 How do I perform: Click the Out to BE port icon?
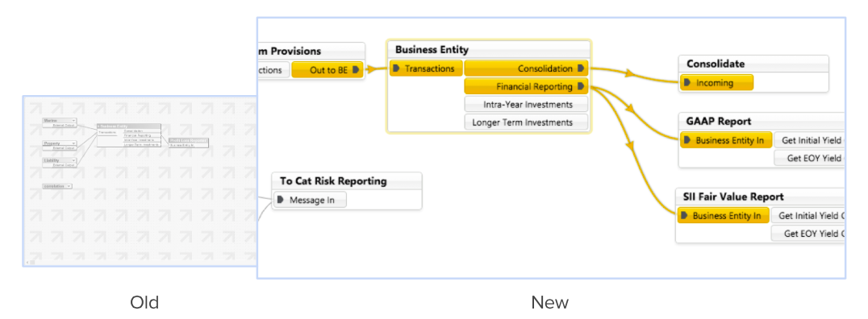[x=356, y=70]
